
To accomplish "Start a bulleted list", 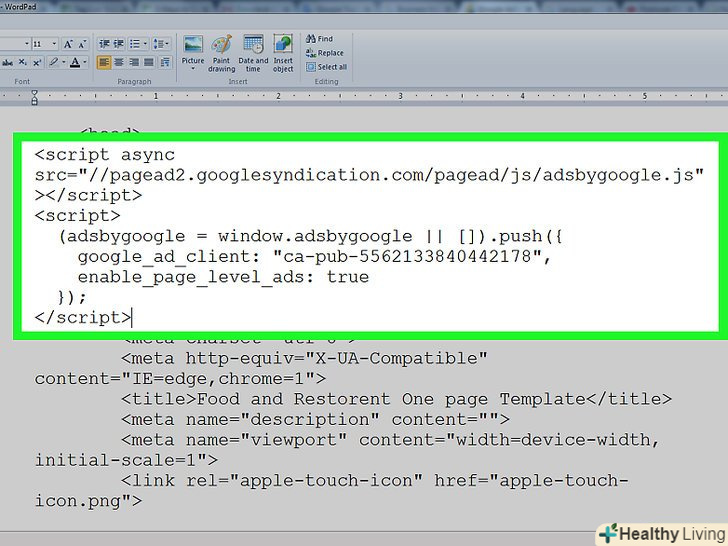I will click(135, 44).
